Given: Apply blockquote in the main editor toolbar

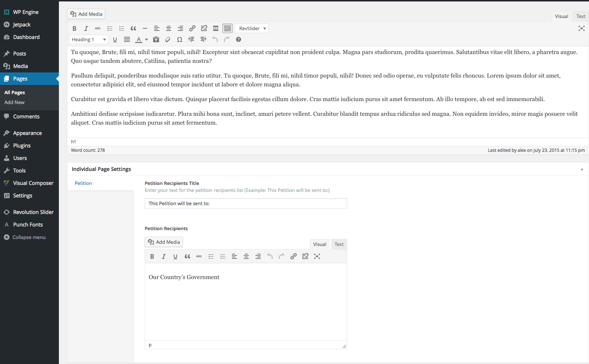Looking at the screenshot, I should tap(133, 28).
